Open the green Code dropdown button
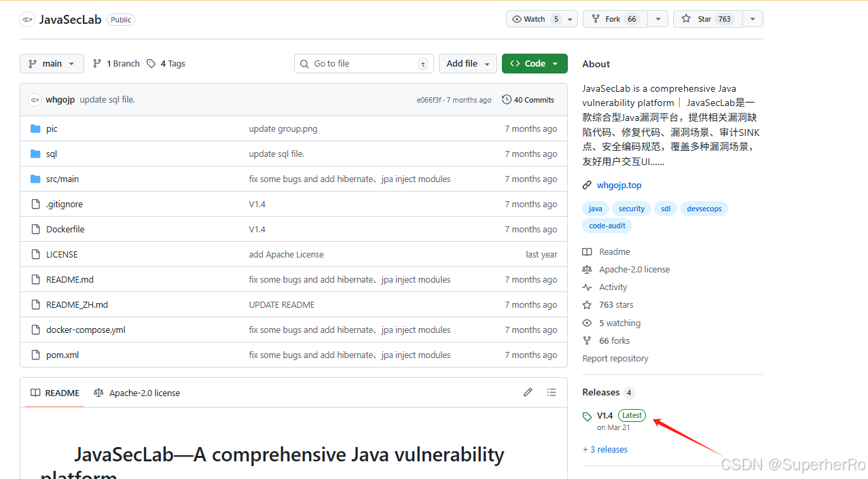The width and height of the screenshot is (868, 479). tap(535, 63)
